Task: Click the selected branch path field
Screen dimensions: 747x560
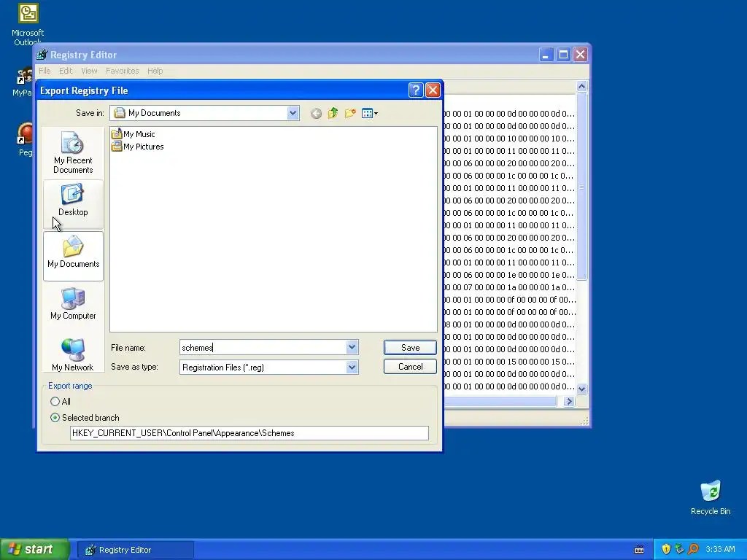Action: [x=249, y=433]
